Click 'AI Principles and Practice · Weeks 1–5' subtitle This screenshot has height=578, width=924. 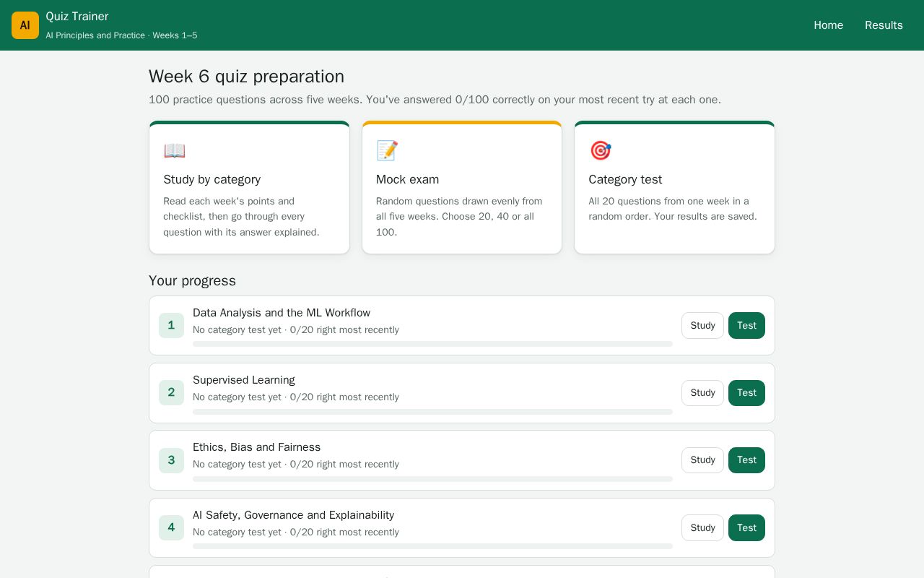[121, 35]
